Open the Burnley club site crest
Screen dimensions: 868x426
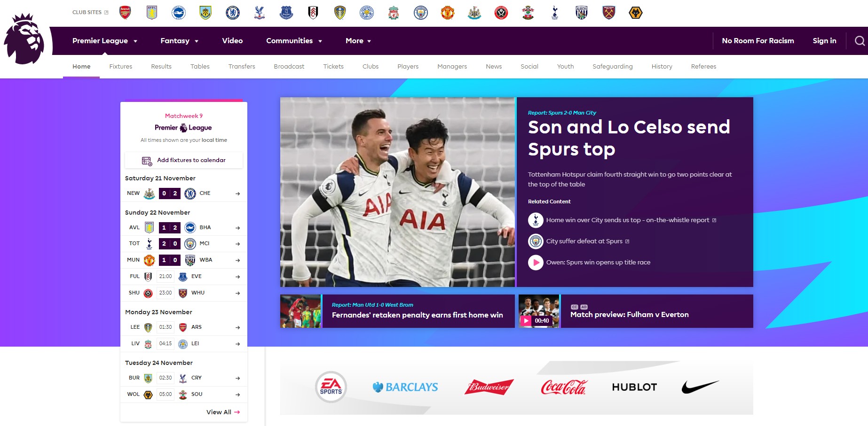click(x=205, y=13)
